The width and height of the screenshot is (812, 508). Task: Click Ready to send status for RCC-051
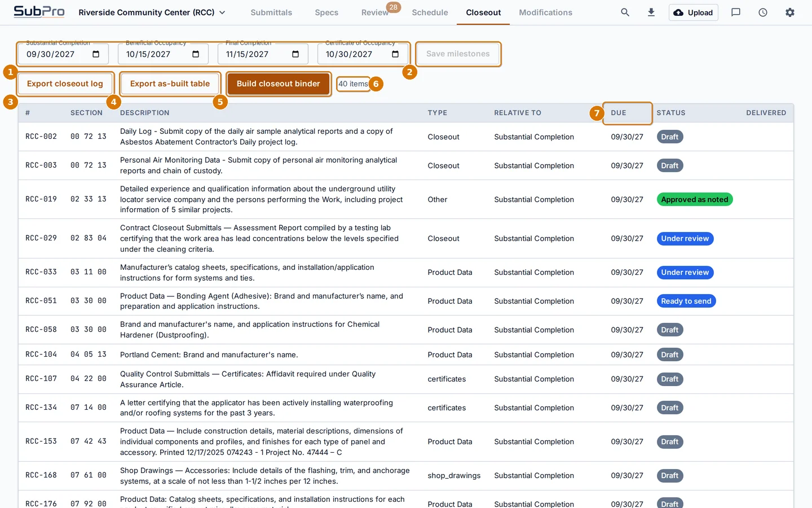point(686,301)
